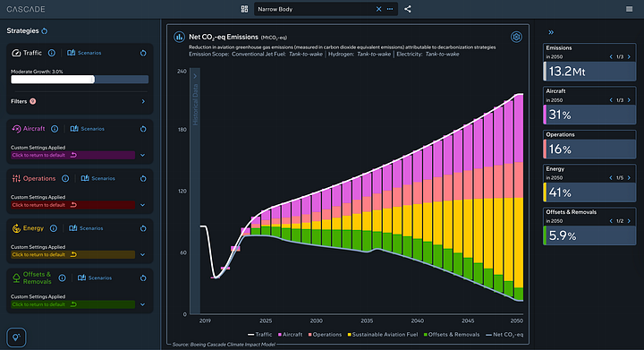Click the Energy strategy icon

pyautogui.click(x=16, y=228)
